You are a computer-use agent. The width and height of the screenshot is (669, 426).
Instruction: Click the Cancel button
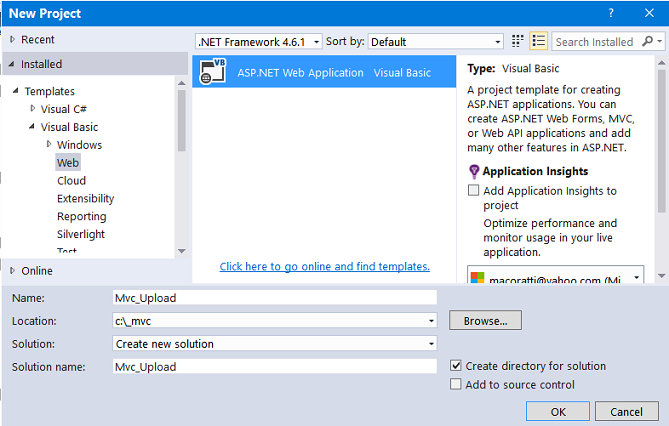tap(626, 411)
